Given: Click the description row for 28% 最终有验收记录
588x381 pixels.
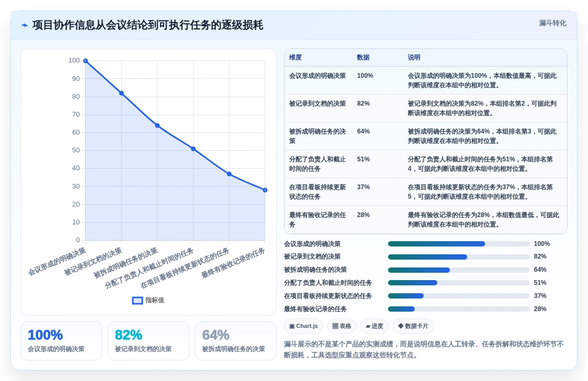Looking at the screenshot, I should 484,220.
